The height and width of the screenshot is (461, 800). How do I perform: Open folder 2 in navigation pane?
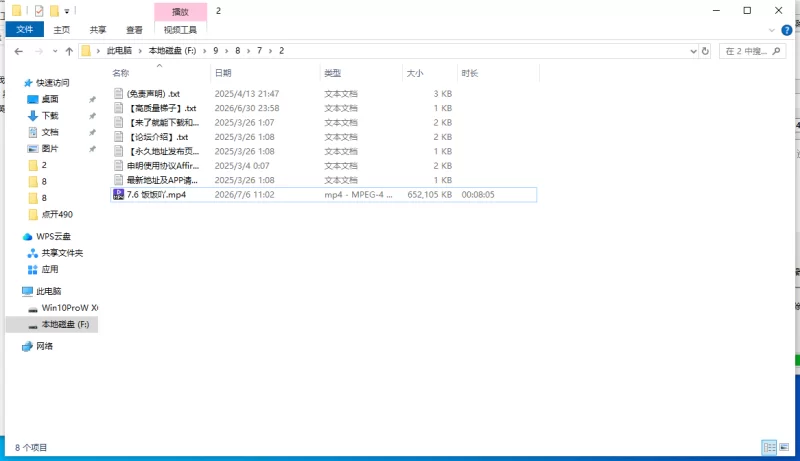[44, 165]
